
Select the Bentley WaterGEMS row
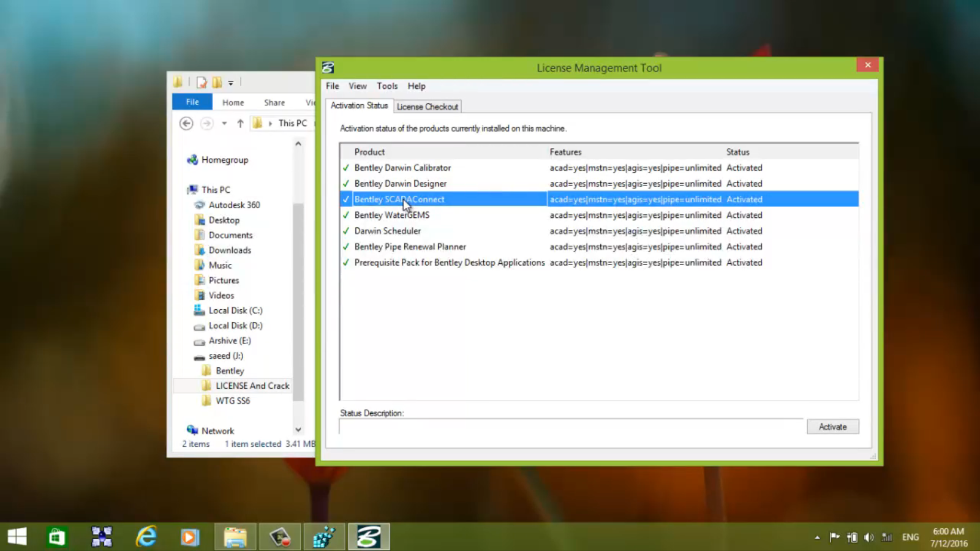click(599, 215)
